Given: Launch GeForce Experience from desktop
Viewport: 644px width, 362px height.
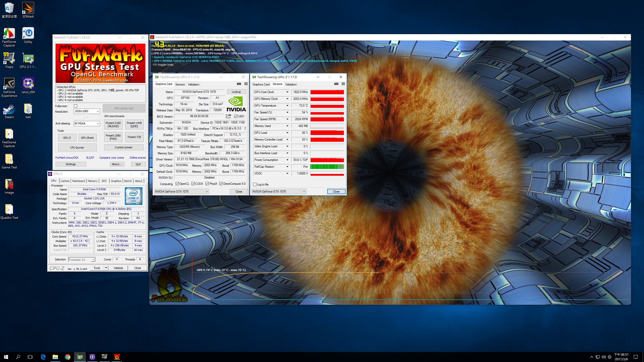Looking at the screenshot, I should [x=9, y=87].
